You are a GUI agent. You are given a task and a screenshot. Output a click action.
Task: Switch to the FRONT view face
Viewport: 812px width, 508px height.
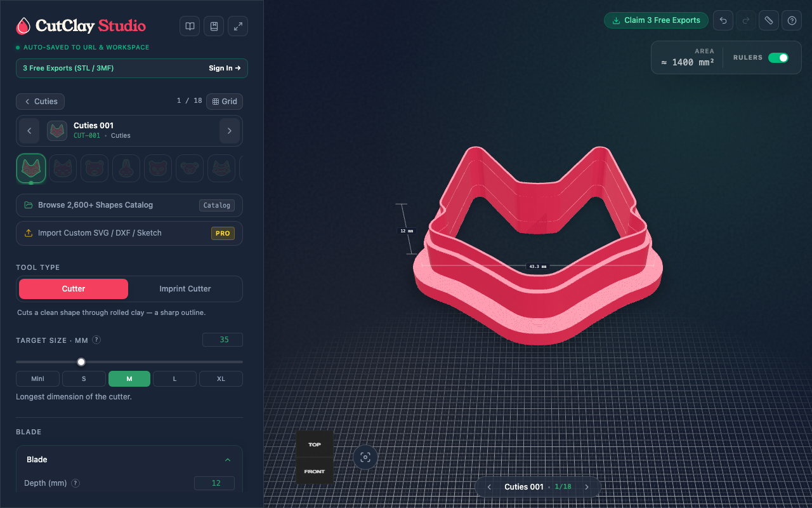(315, 471)
